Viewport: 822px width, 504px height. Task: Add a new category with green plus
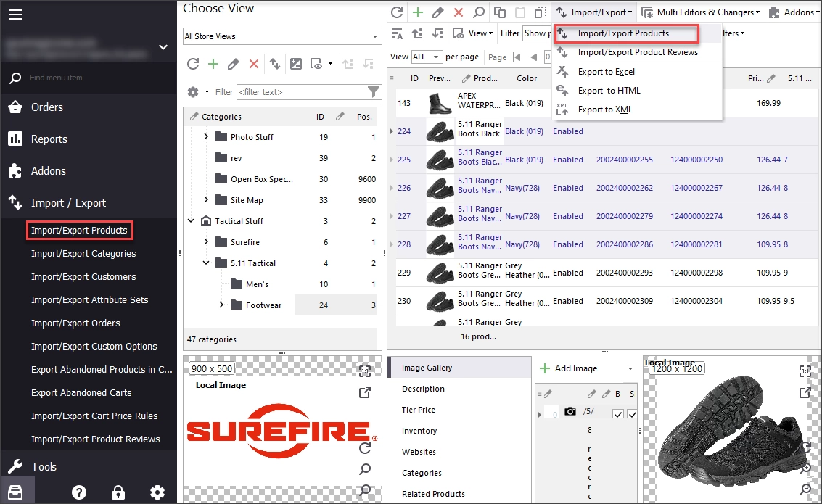pos(213,64)
